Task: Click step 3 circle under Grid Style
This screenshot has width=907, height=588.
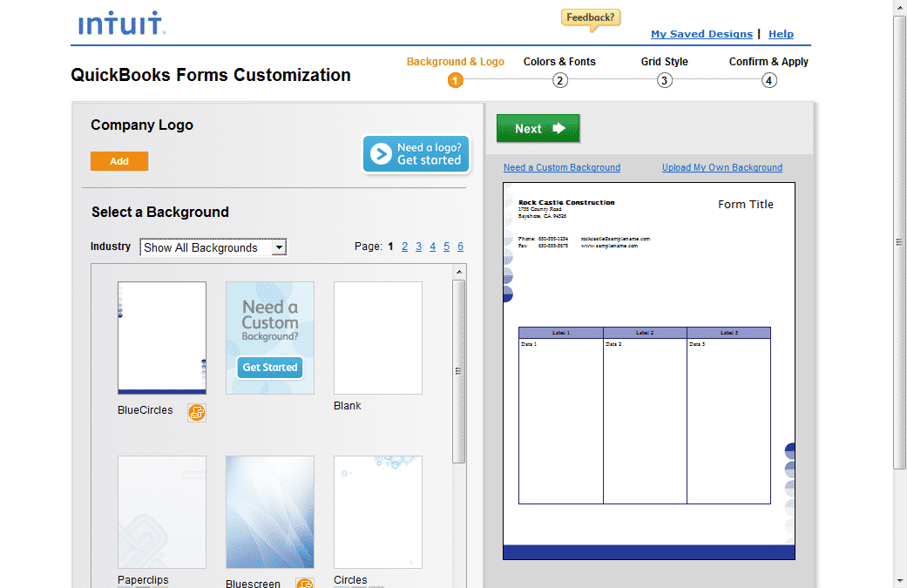Action: 664,80
